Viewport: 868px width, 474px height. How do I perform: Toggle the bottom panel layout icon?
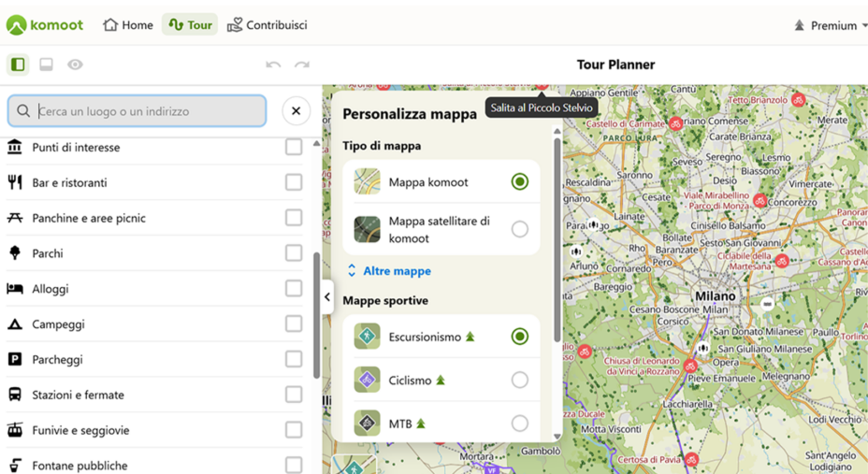[47, 65]
